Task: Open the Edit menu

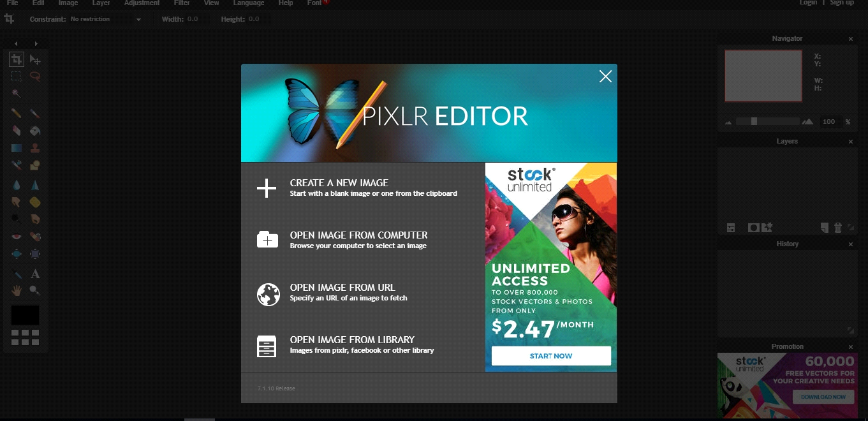Action: [x=38, y=3]
